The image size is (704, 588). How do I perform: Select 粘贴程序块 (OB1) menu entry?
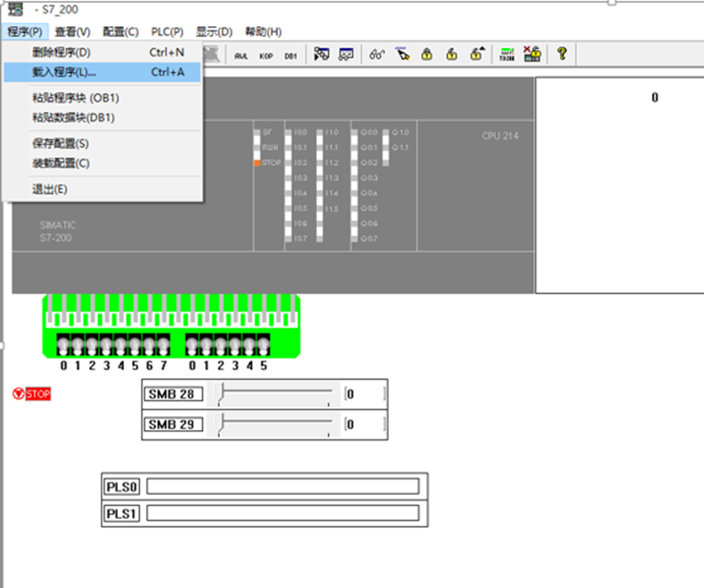102,98
